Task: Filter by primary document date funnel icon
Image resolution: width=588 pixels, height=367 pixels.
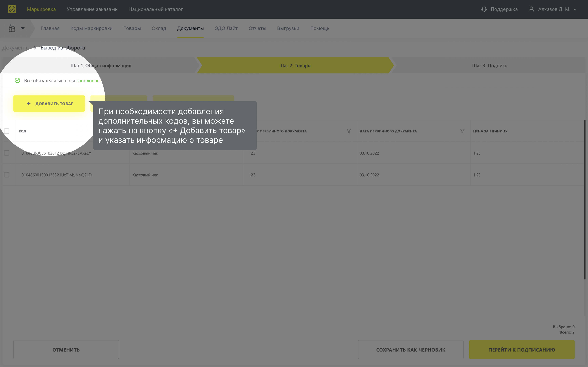Action: click(462, 131)
